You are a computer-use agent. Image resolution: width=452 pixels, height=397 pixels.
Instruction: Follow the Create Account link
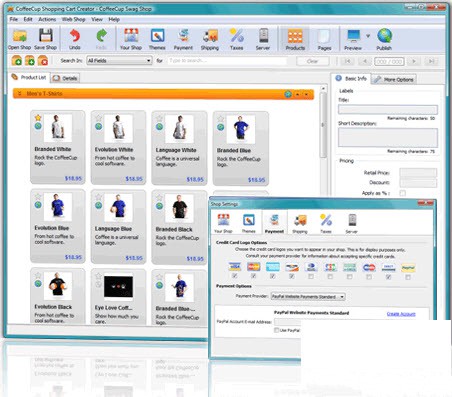[x=401, y=314]
